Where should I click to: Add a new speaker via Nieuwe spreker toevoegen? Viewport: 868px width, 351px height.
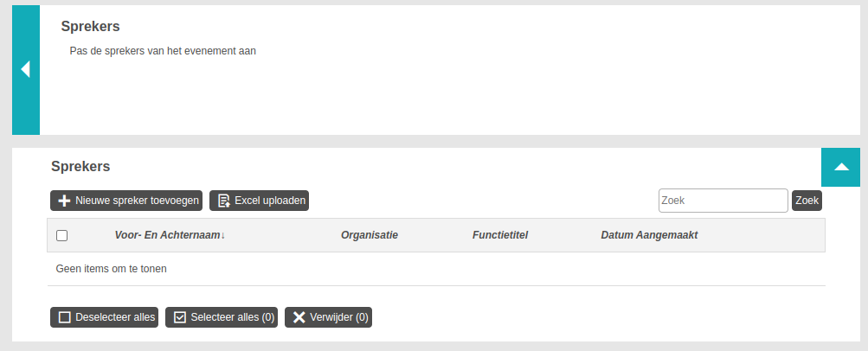click(x=126, y=201)
